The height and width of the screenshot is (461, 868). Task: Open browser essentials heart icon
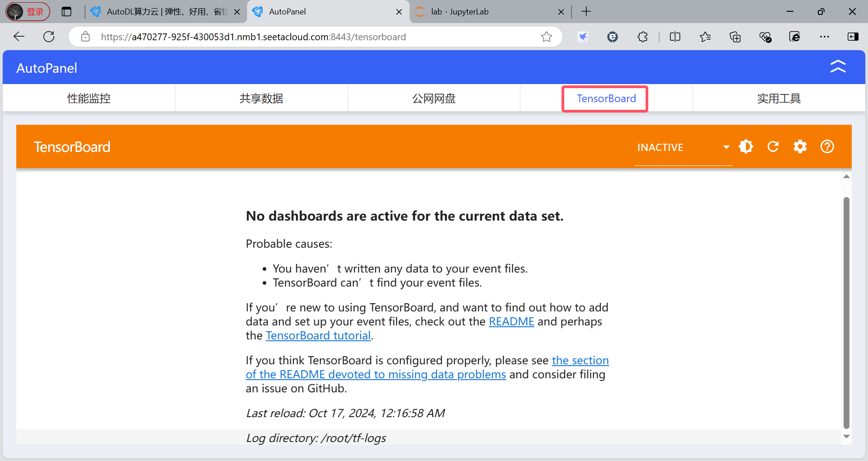[x=765, y=37]
